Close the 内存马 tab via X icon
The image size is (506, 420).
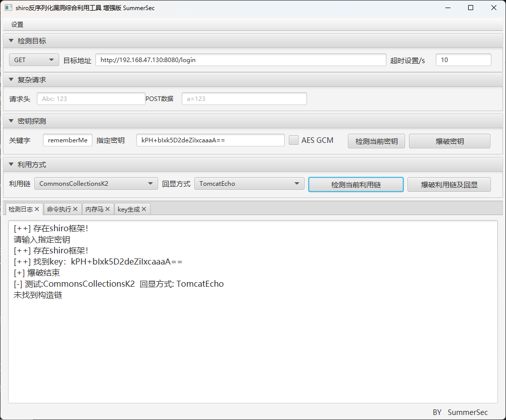pos(108,209)
